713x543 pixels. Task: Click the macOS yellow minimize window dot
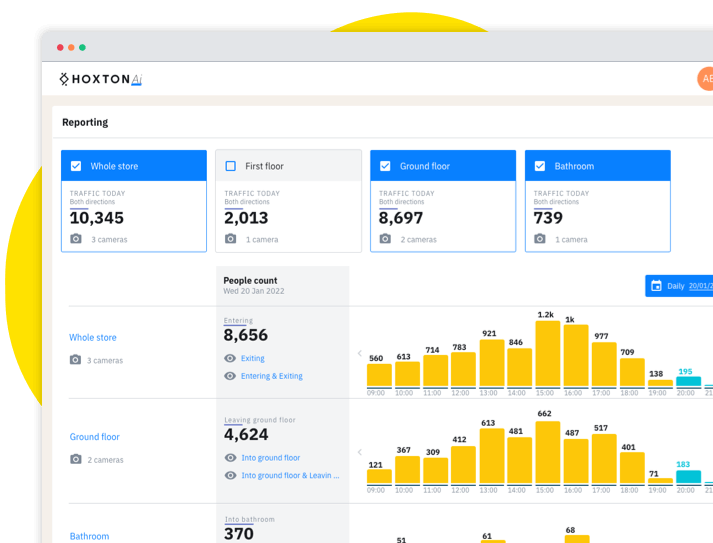pyautogui.click(x=71, y=47)
